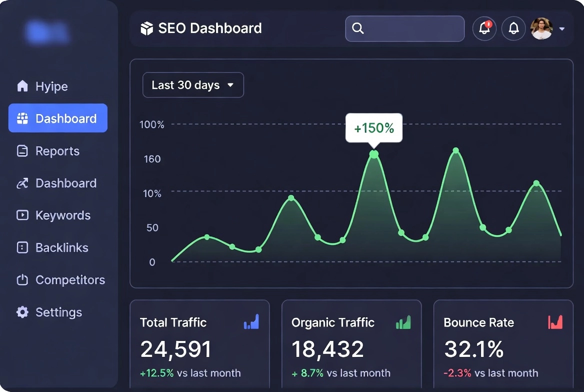Open the Last 30 days dropdown
584x392 pixels.
click(x=193, y=85)
